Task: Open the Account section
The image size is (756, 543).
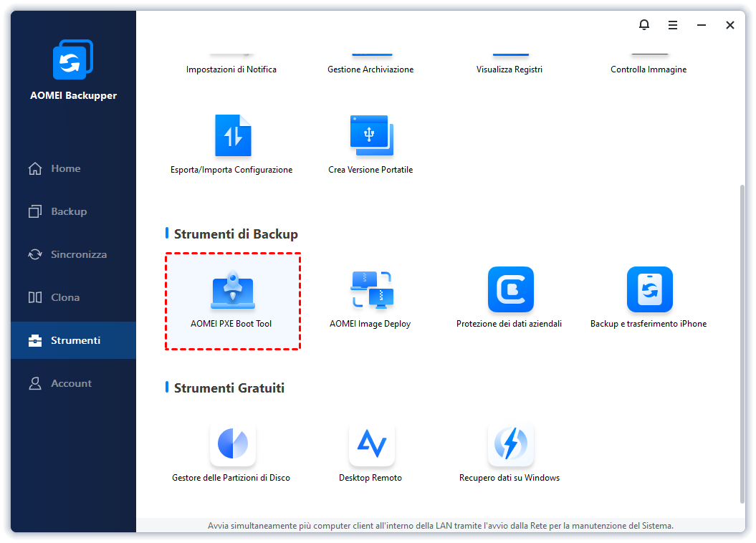Action: [x=72, y=383]
